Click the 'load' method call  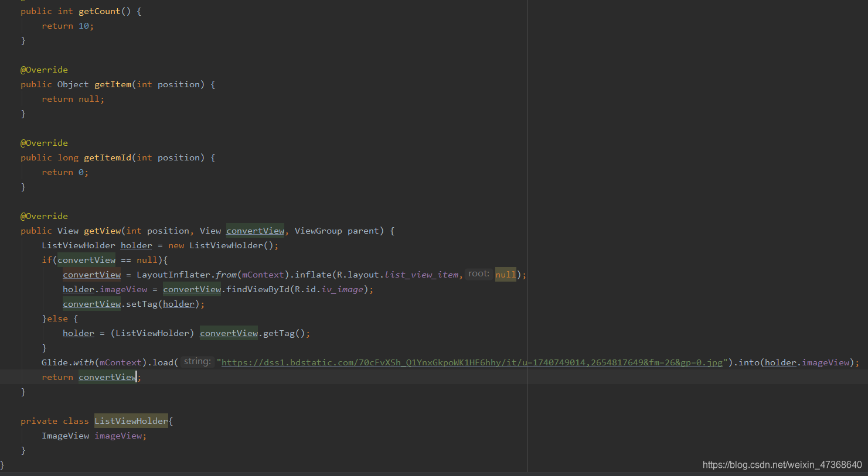pyautogui.click(x=163, y=362)
